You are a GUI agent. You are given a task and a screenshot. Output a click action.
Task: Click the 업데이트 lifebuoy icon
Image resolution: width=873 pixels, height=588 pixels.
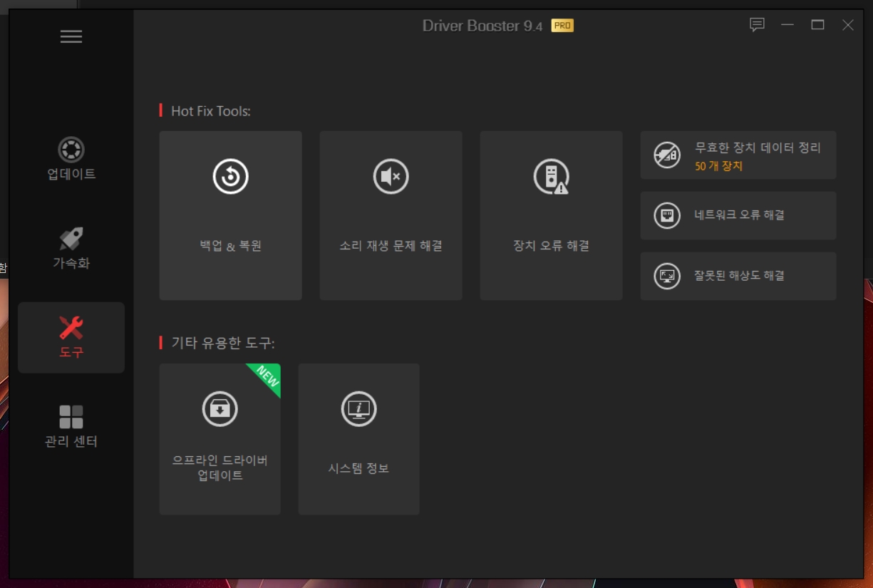pos(71,150)
